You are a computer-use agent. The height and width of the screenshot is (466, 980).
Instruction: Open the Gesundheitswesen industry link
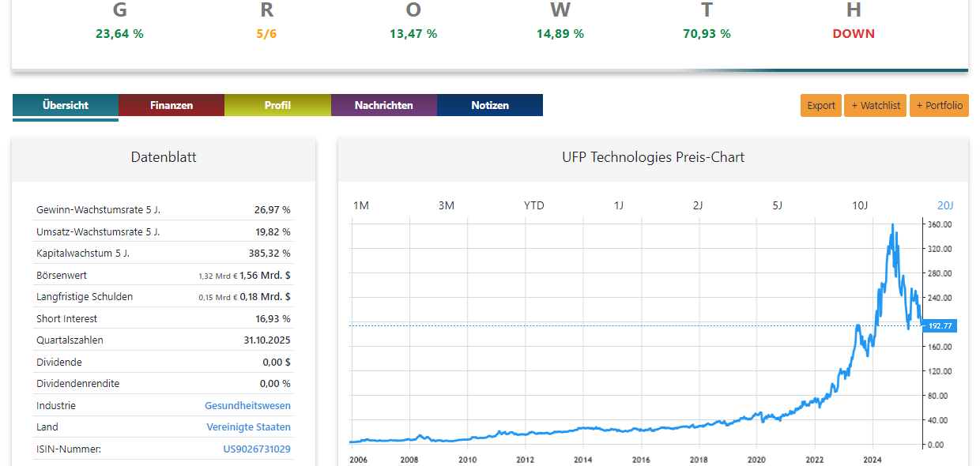247,405
